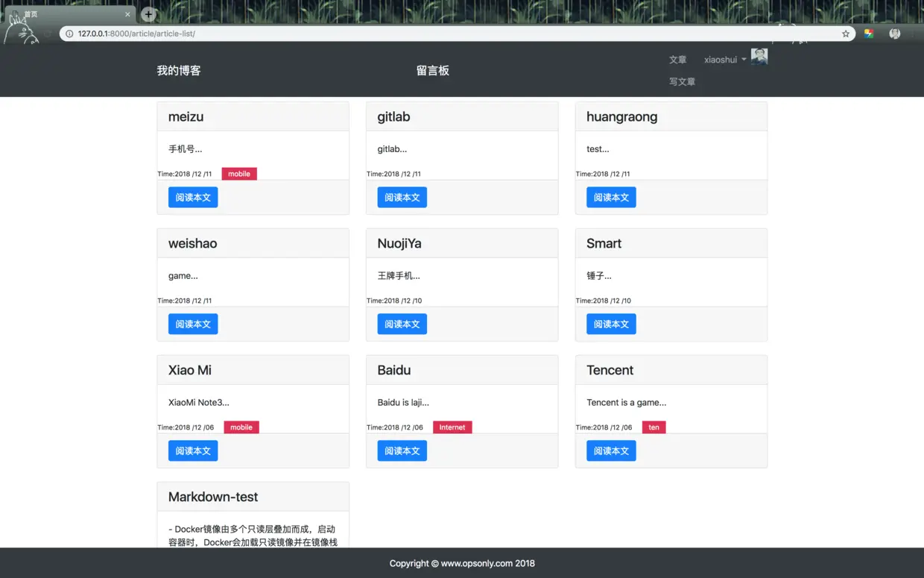Click the Time:2018 /12 /10 text on Smart card
924x578 pixels.
coord(603,301)
